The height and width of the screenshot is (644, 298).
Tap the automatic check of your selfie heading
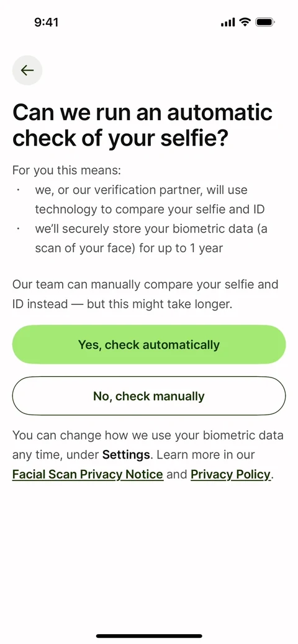(142, 126)
